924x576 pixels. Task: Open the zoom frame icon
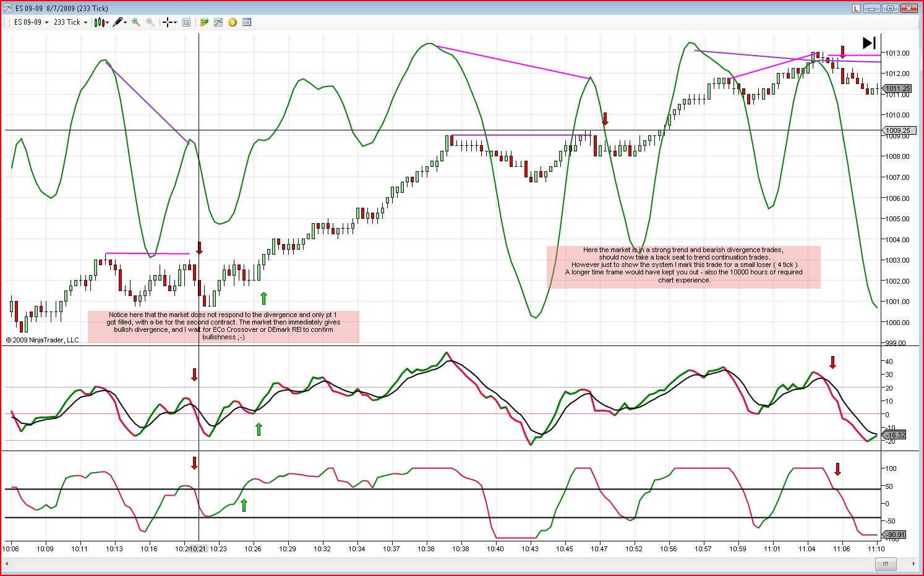[x=186, y=22]
